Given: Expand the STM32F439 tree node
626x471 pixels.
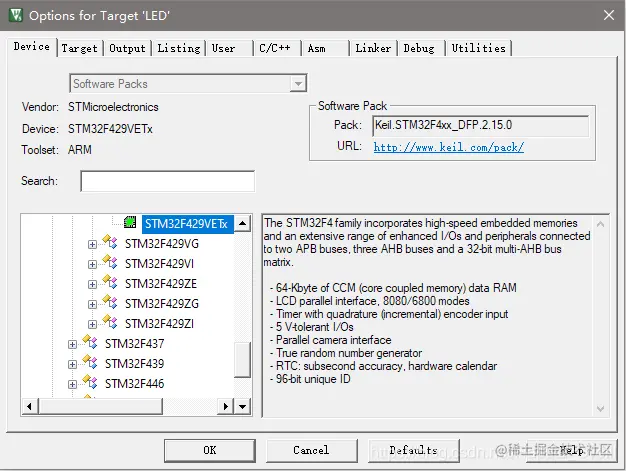Looking at the screenshot, I should click(x=72, y=364).
